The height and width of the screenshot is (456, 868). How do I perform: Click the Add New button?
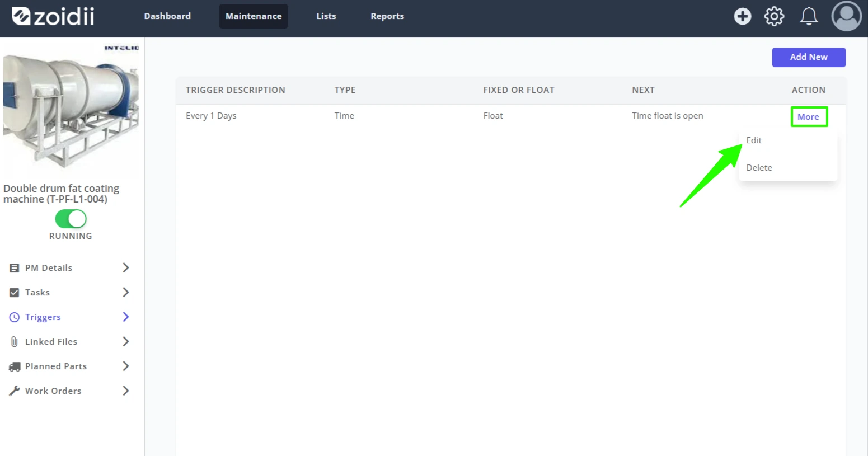pos(809,57)
